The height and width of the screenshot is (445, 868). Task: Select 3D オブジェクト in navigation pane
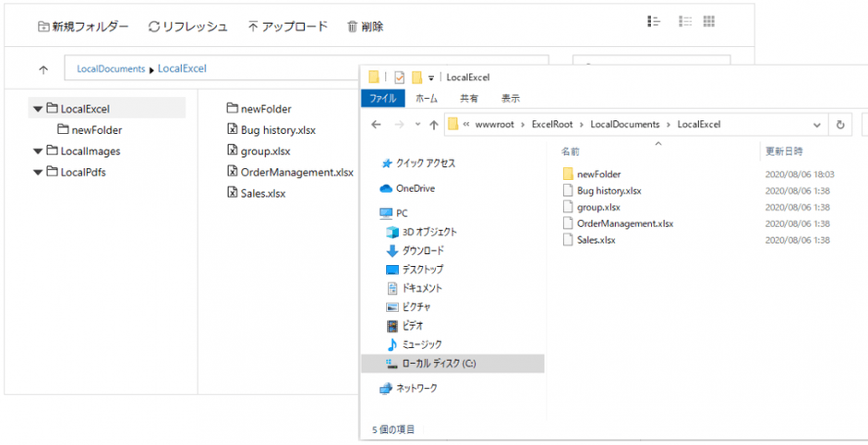[421, 232]
